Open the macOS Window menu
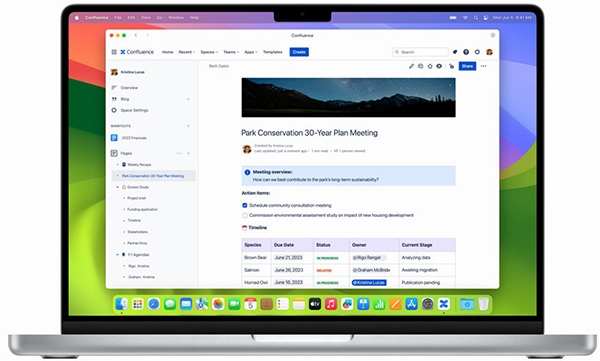Image resolution: width=600 pixels, height=361 pixels. point(176,18)
